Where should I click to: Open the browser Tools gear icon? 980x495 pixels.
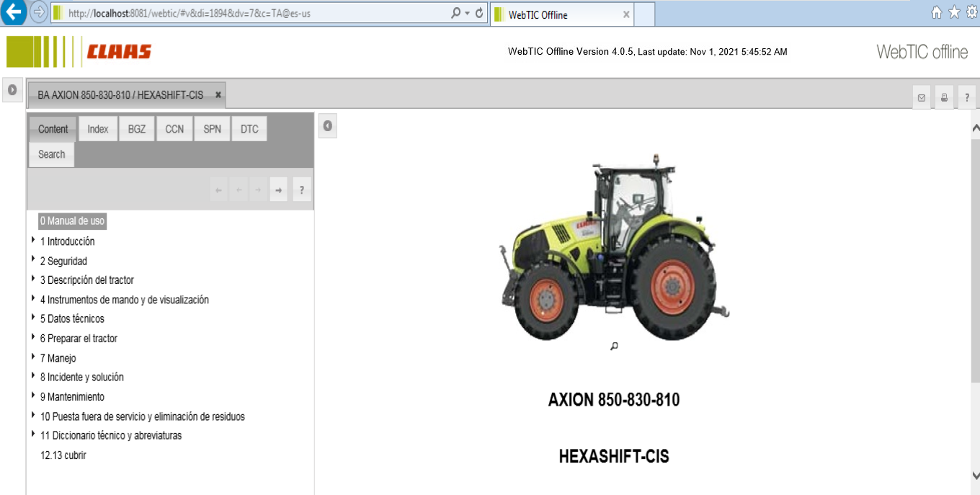(971, 12)
